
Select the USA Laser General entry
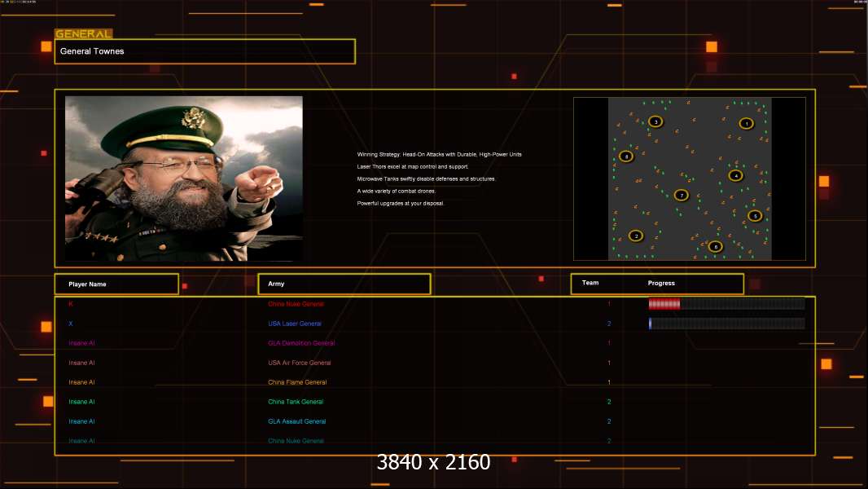(295, 324)
